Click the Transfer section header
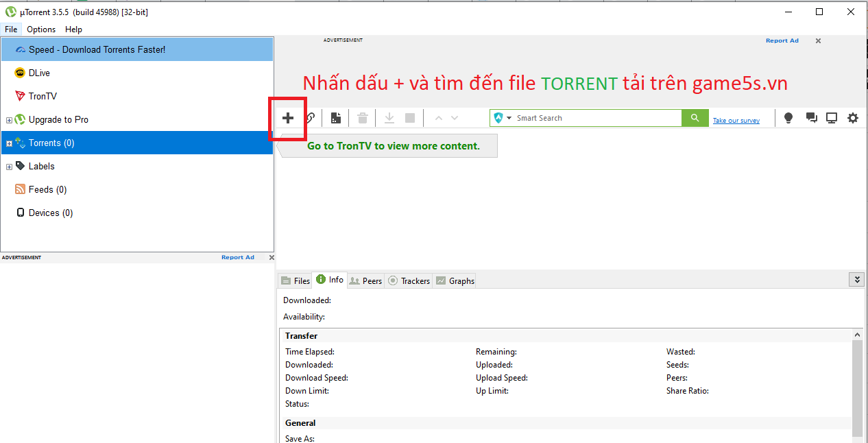 [x=301, y=336]
